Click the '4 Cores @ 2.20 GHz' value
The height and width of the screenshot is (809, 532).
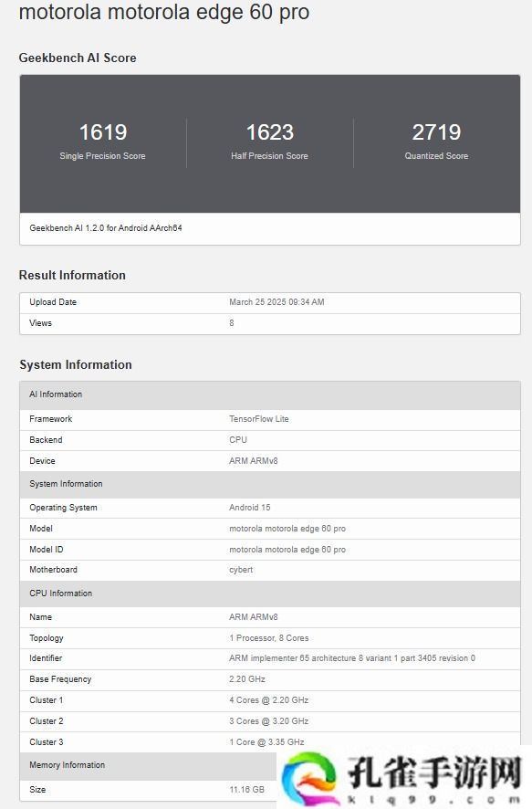tap(269, 700)
